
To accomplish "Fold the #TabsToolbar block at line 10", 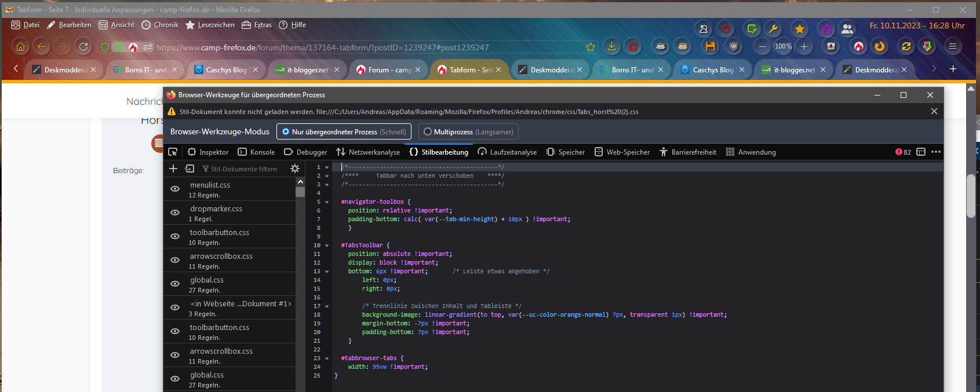I will [x=327, y=246].
